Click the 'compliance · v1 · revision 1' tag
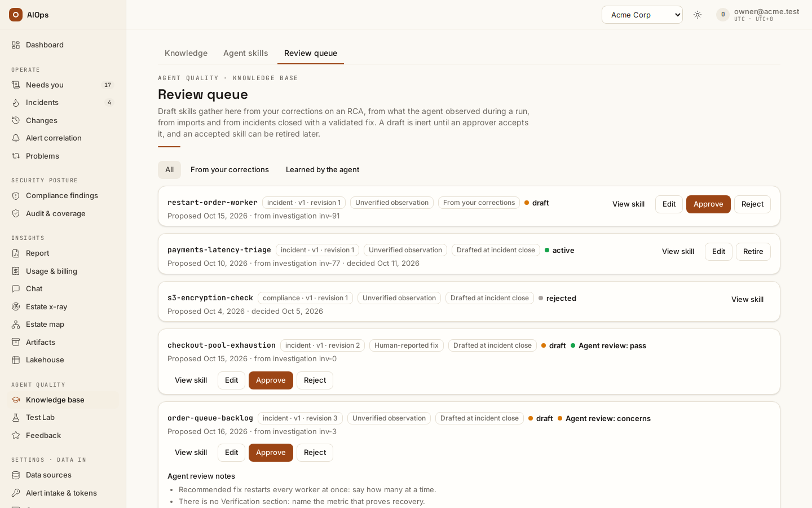Viewport: 812px width, 508px height. tap(305, 298)
